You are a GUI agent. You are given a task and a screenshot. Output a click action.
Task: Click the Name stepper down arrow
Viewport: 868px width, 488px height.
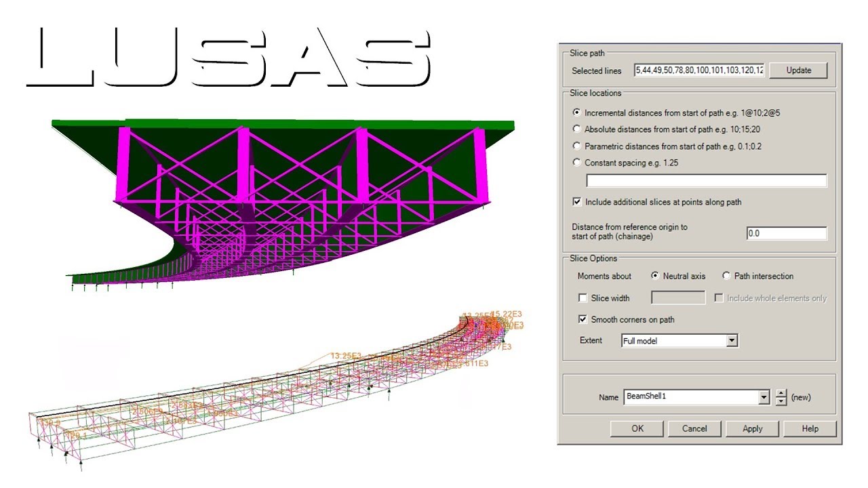click(781, 401)
